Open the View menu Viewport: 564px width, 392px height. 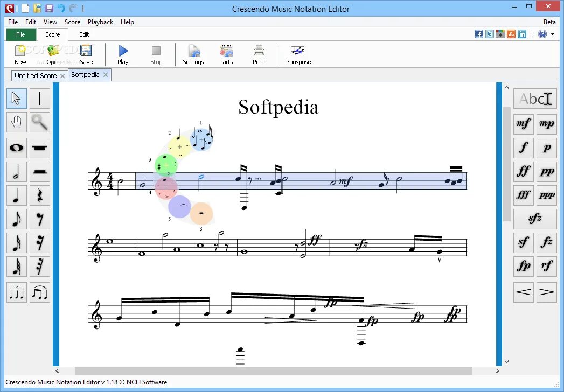point(50,22)
